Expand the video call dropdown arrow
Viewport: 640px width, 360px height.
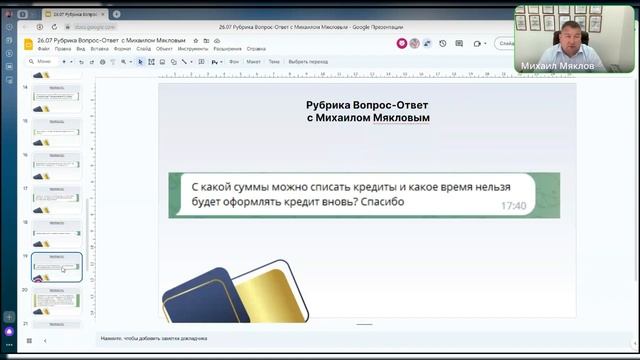point(485,43)
